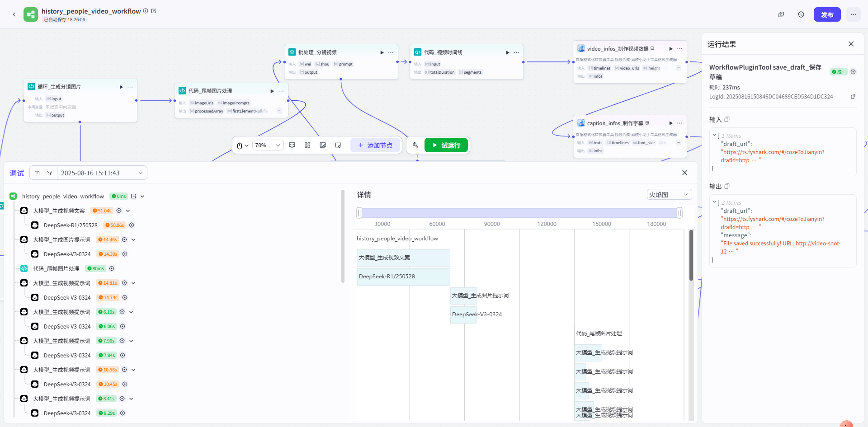
Task: Click the wrench debug settings icon
Action: (415, 145)
